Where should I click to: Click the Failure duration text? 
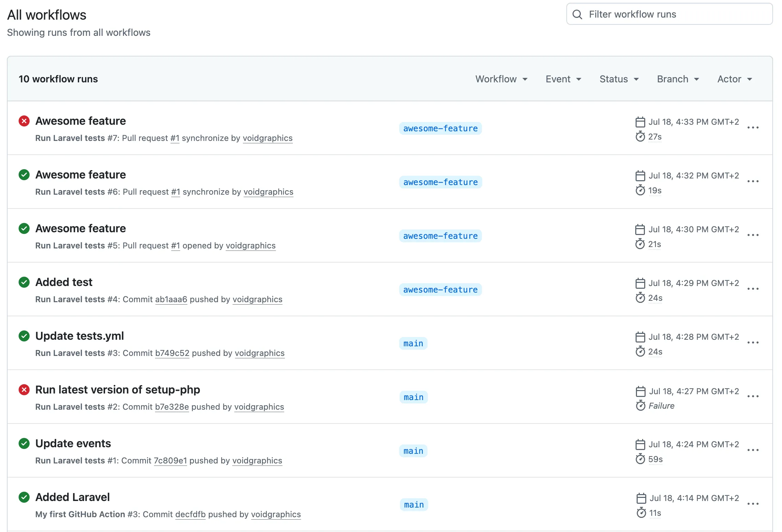[x=661, y=406]
